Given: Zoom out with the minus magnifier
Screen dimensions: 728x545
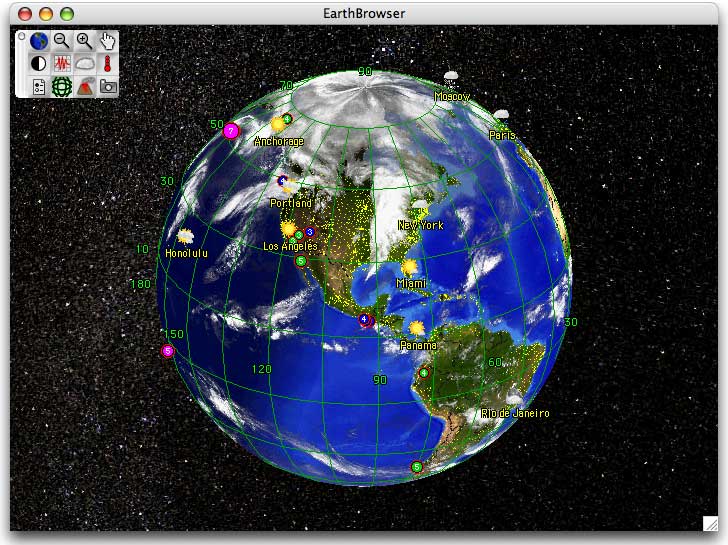Looking at the screenshot, I should [62, 41].
